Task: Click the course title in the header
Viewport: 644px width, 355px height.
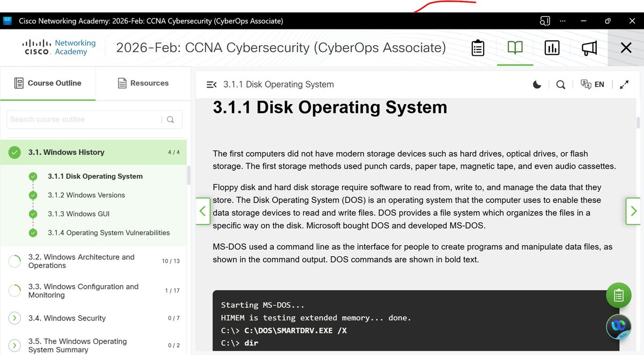Action: click(281, 48)
